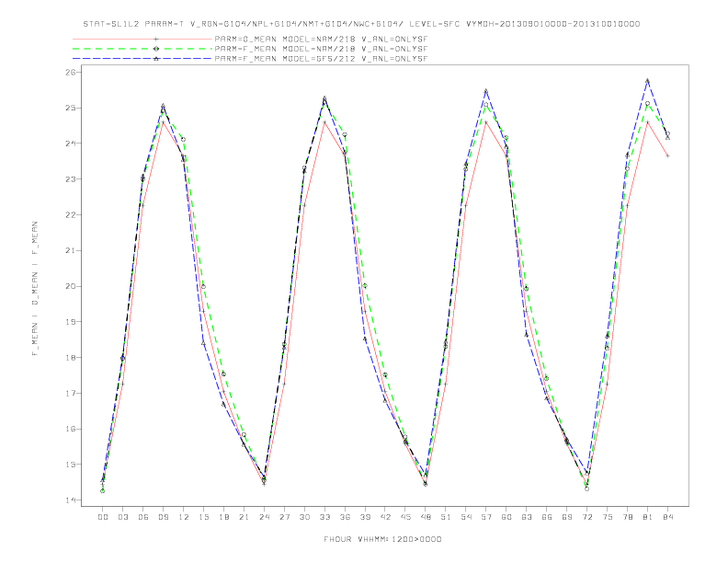Click blue triangle data point at hour 81 peak
This screenshot has height=563, width=728.
pyautogui.click(x=648, y=81)
